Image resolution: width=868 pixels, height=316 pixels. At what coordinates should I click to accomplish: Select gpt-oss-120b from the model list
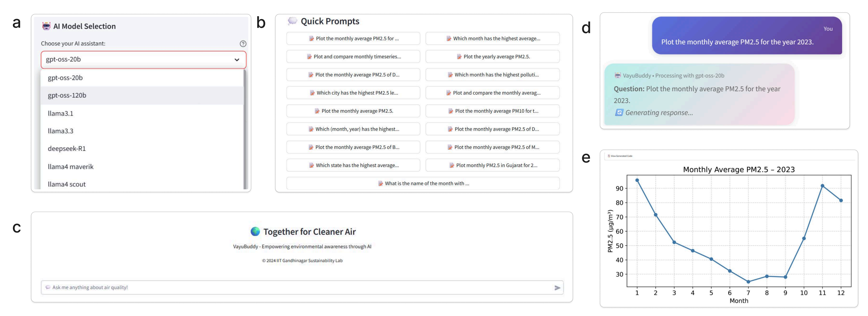click(x=67, y=95)
